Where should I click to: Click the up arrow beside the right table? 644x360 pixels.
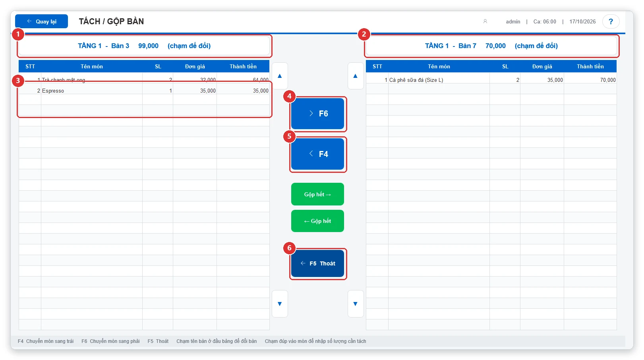356,76
